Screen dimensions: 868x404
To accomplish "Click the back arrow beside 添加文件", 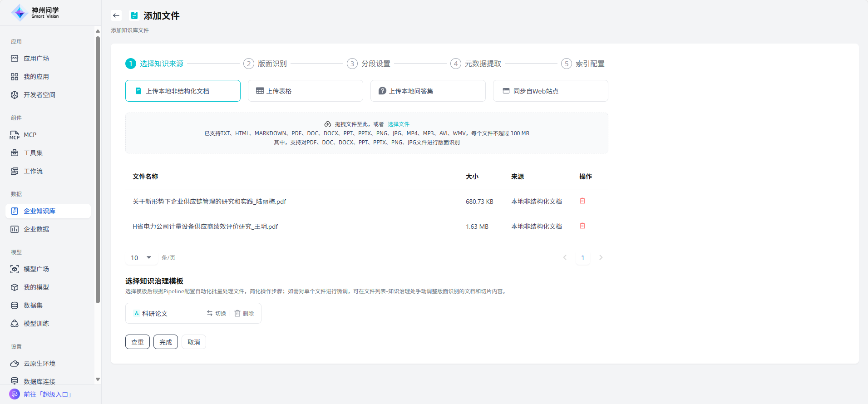I will 116,15.
